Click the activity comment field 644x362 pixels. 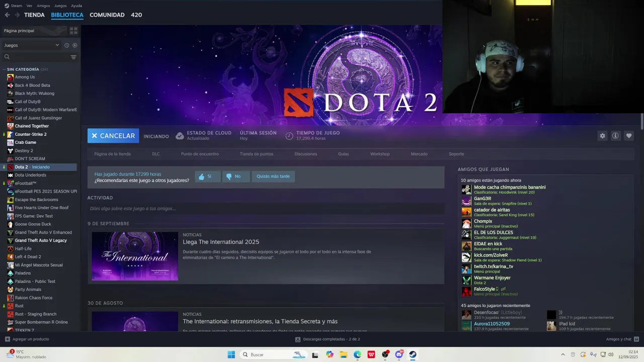(266, 209)
